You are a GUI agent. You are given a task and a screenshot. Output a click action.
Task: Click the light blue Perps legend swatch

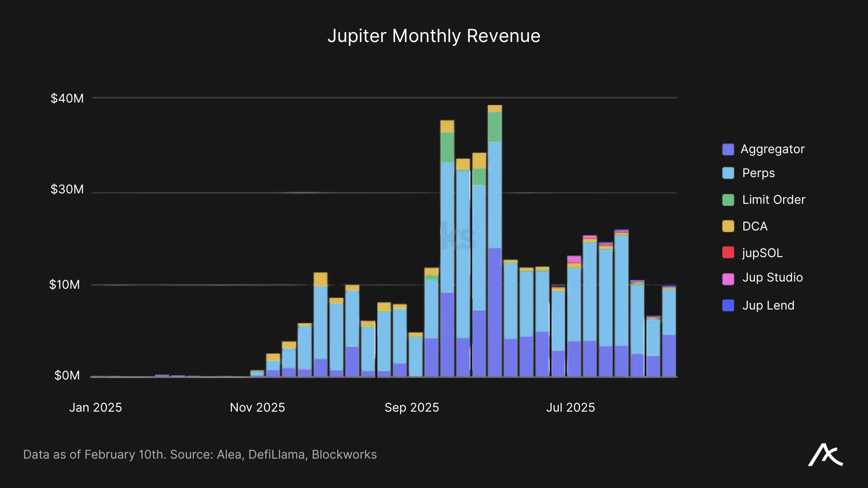728,173
